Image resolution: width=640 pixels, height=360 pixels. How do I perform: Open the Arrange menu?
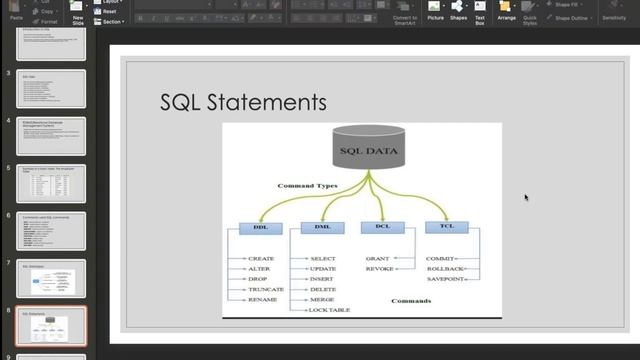[x=507, y=11]
